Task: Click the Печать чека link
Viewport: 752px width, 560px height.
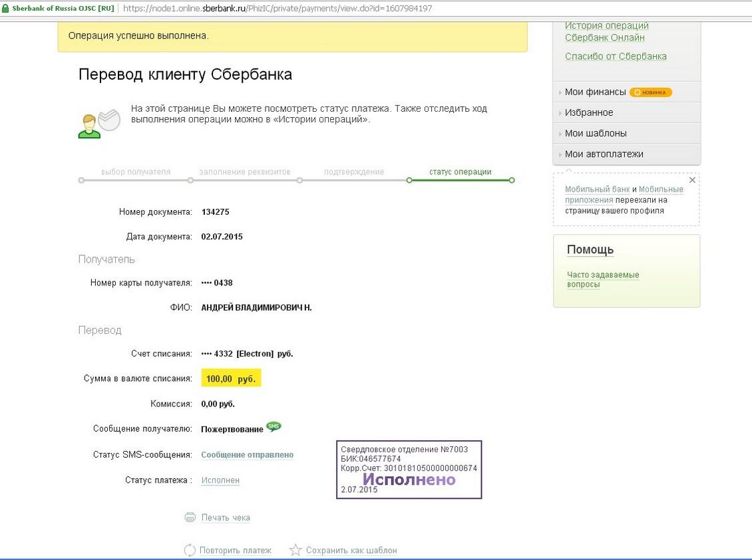Action: (x=226, y=517)
